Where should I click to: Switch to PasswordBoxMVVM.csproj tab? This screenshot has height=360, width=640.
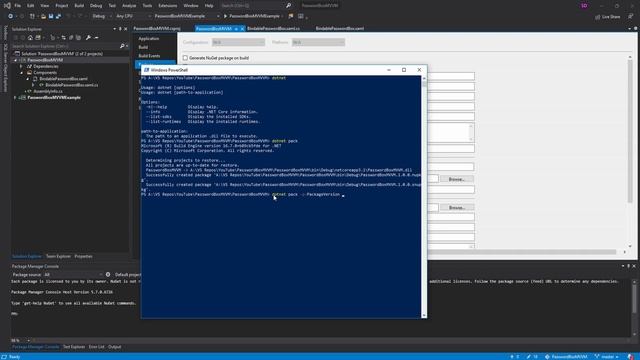(157, 29)
